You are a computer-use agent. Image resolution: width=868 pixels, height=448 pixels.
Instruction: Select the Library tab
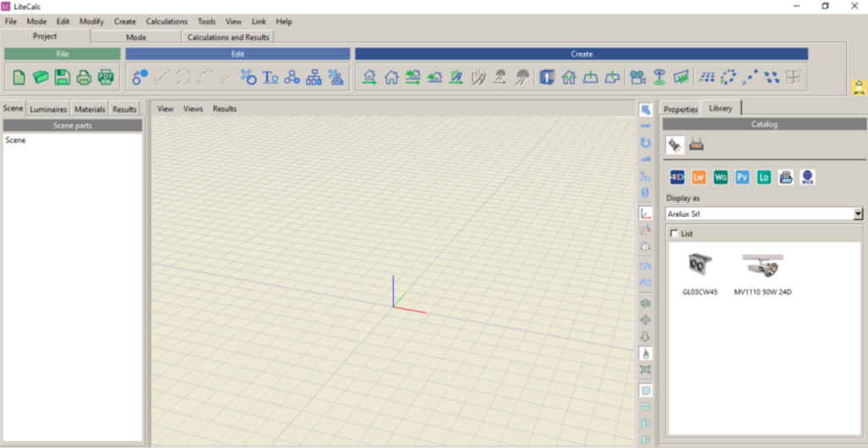[x=721, y=108]
